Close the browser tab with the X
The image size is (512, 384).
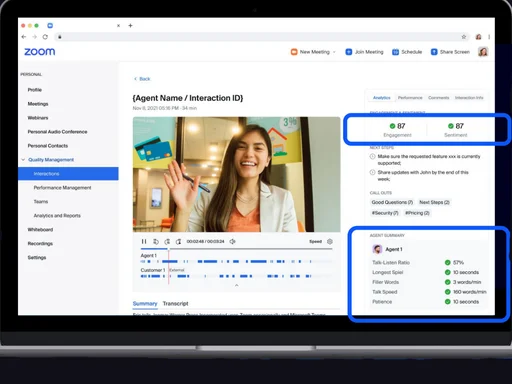click(118, 25)
